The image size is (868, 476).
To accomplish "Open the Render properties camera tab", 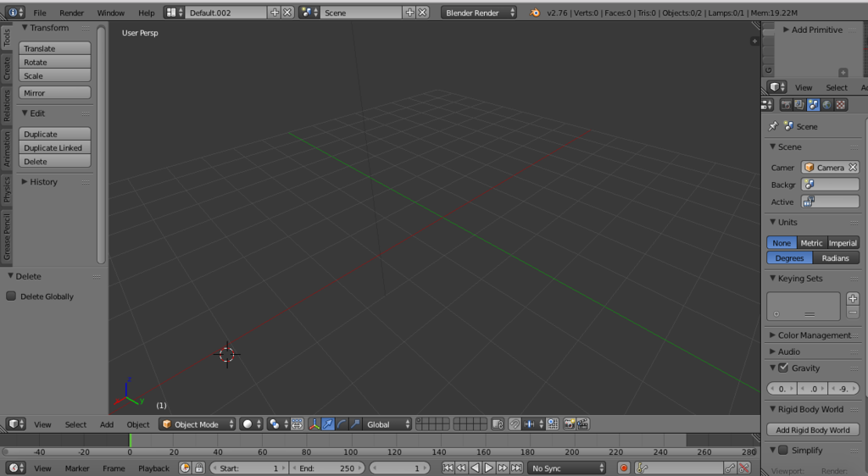I will pos(786,104).
